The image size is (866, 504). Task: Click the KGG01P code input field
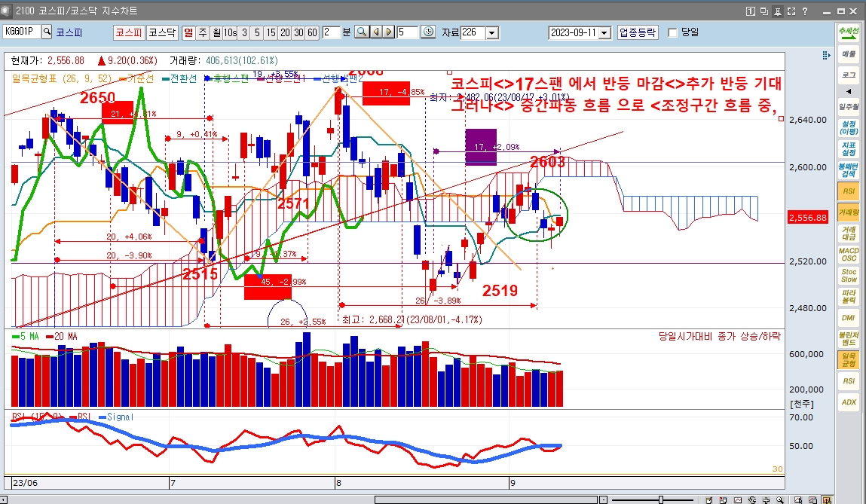tap(22, 32)
